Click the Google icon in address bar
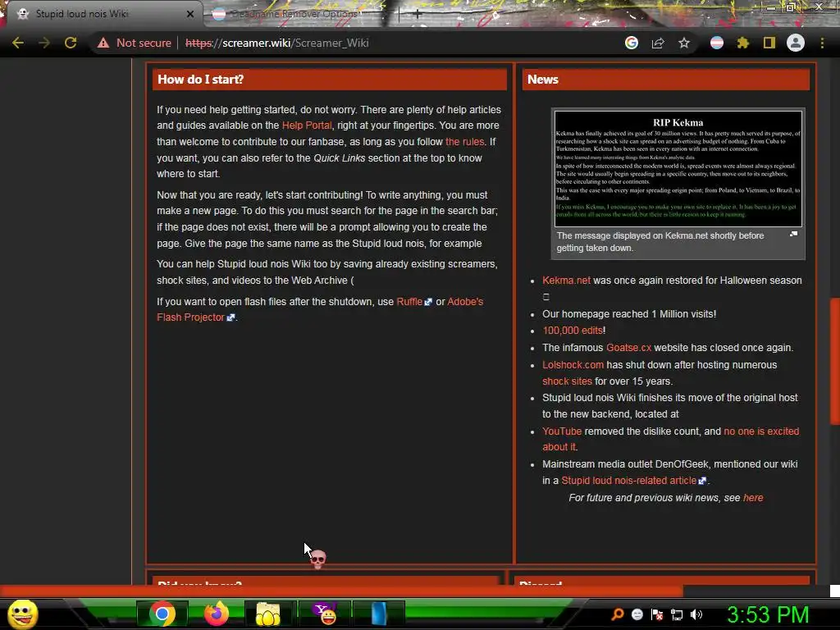 coord(632,43)
